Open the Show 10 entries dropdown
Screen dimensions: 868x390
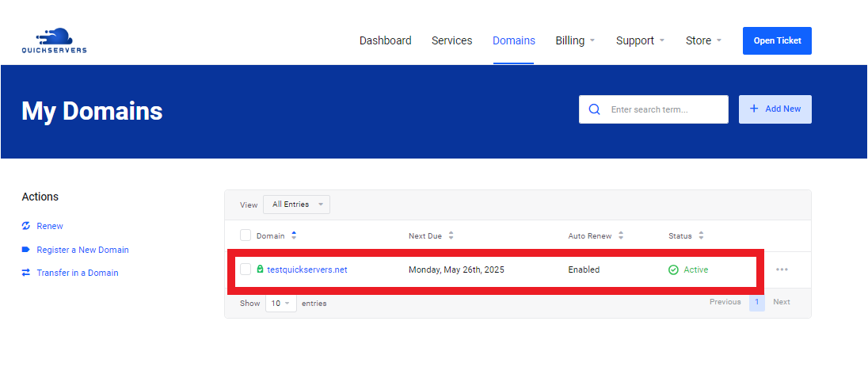[280, 303]
